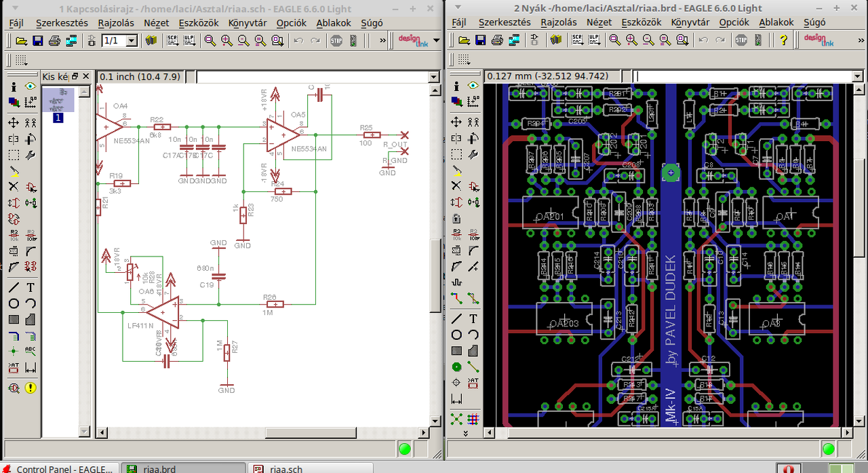The image size is (868, 473).
Task: Click the Help question mark in board toolbar
Action: pos(783,41)
